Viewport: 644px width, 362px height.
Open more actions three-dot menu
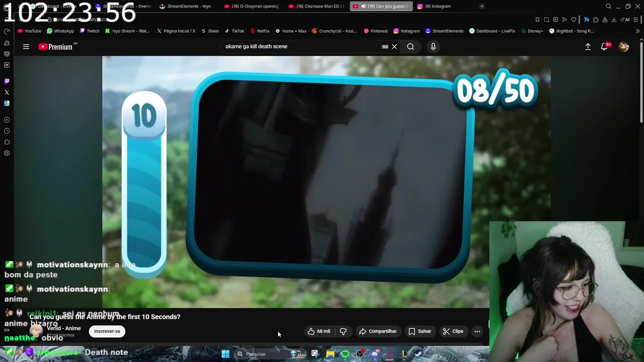tap(477, 331)
